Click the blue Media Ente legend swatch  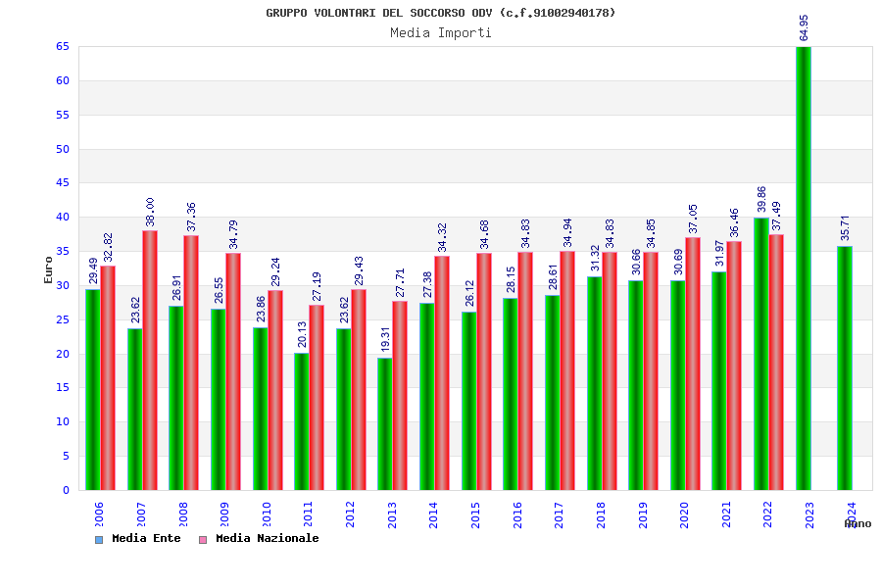coord(99,540)
